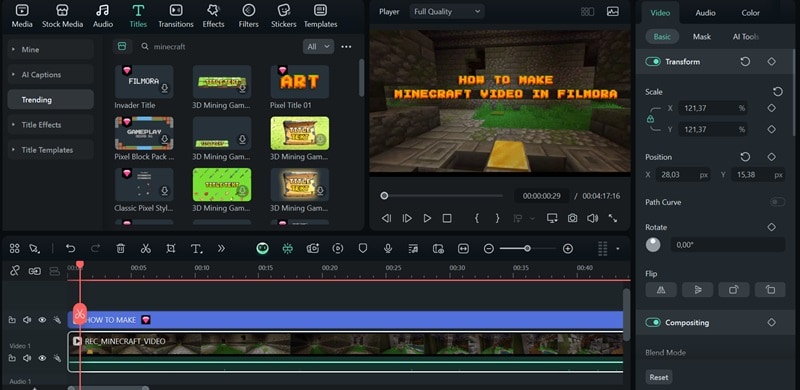Delete the selected clip with trash icon

[120, 249]
